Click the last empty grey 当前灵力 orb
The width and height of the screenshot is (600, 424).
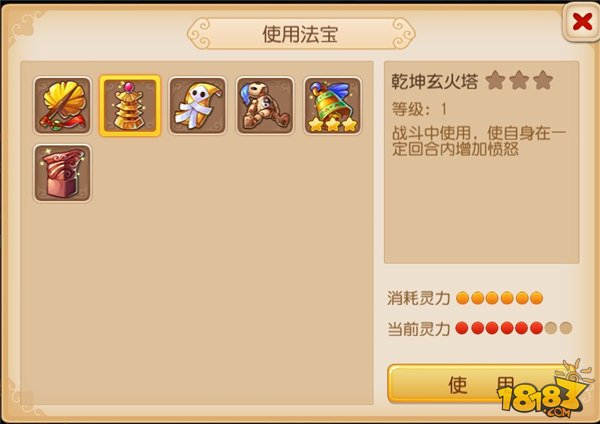(x=566, y=328)
